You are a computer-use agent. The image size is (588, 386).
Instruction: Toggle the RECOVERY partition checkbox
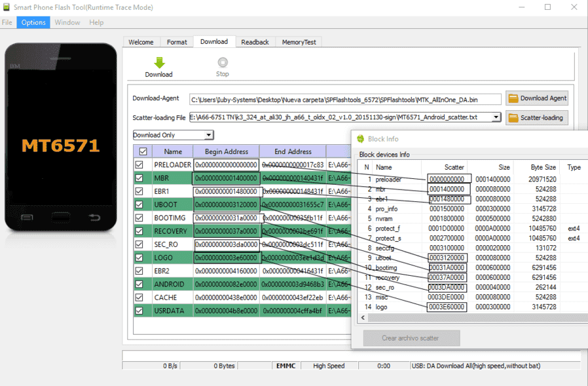click(139, 231)
